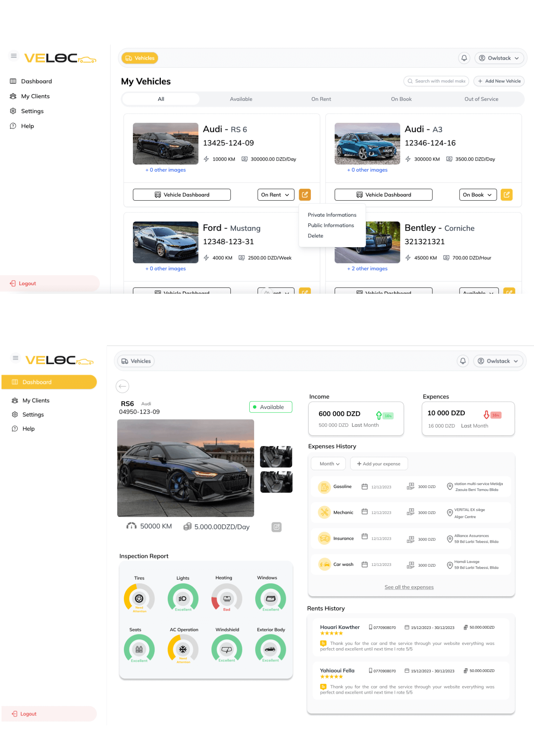Viewport: 534px width, 756px height.
Task: Click + 2 other images under Bentley
Action: tap(367, 269)
